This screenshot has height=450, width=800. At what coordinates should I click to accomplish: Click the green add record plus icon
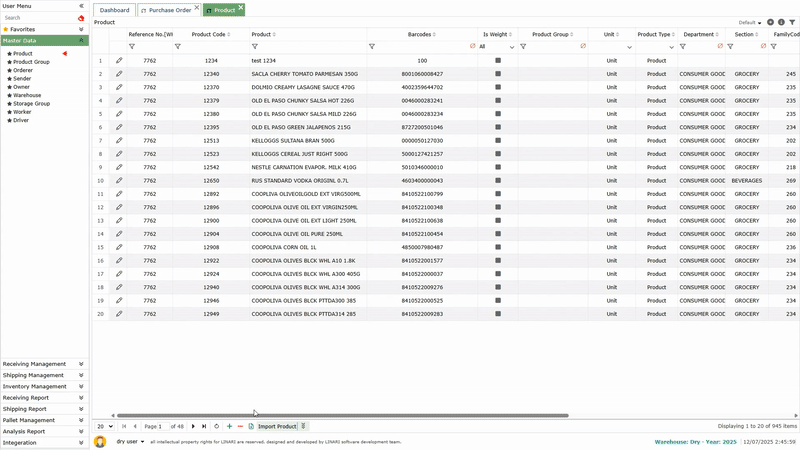pos(229,426)
